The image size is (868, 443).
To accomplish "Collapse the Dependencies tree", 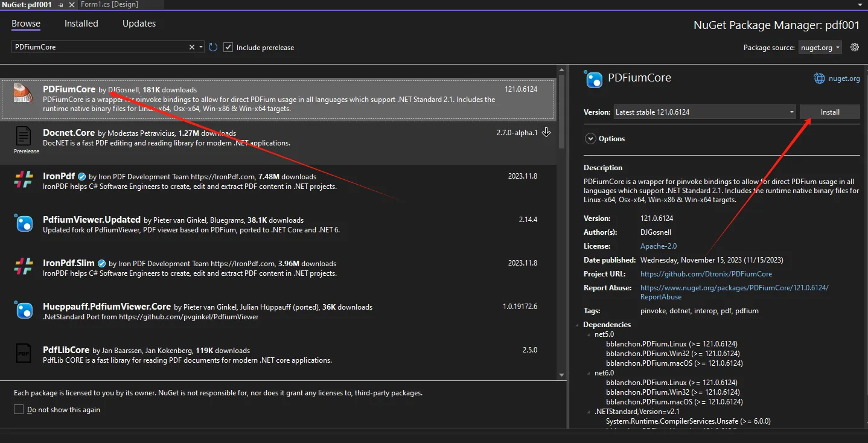I will [x=579, y=325].
